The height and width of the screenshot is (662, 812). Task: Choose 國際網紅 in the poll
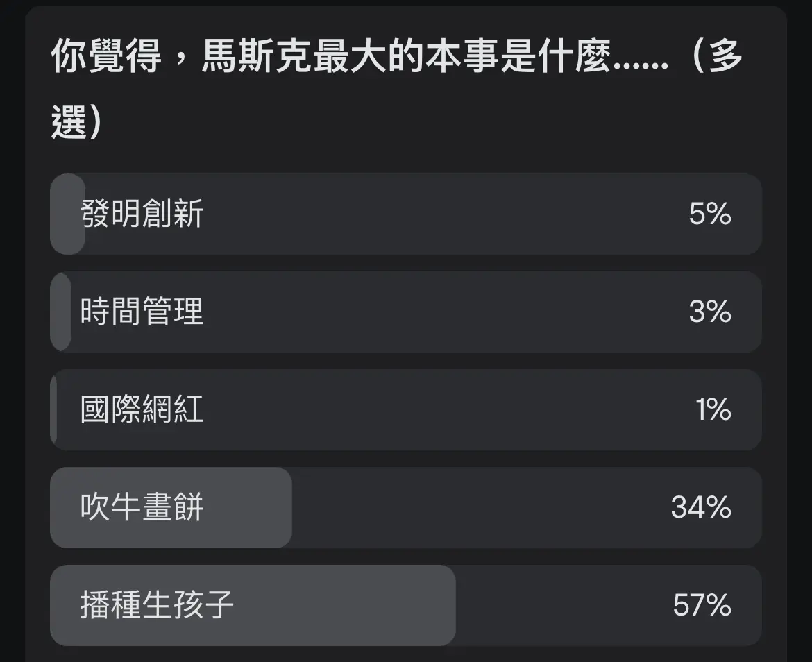click(x=406, y=410)
